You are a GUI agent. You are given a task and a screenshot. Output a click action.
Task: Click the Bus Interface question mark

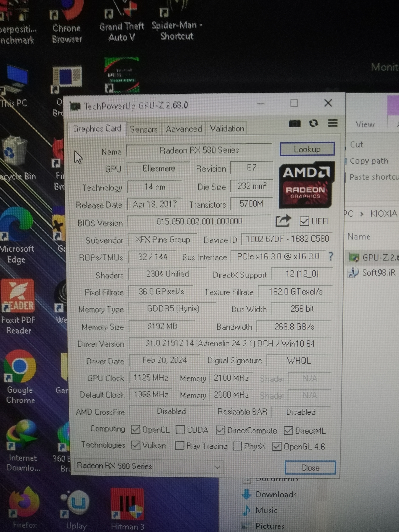[x=331, y=256]
